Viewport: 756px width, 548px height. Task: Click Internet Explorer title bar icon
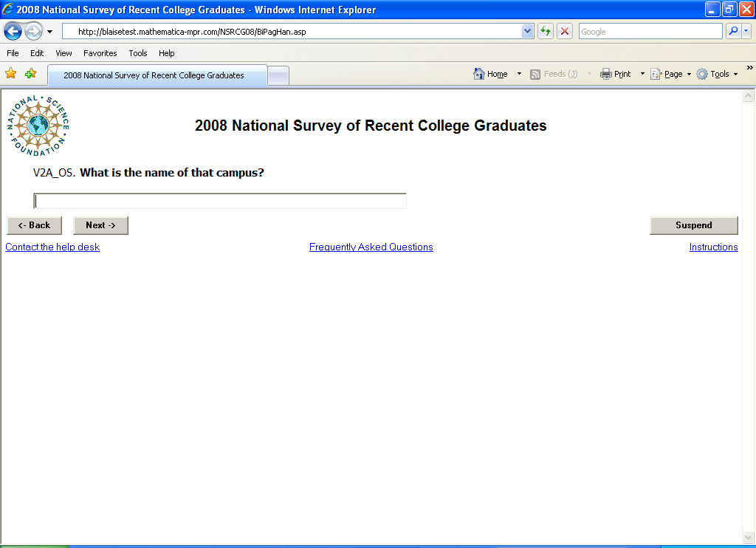click(x=7, y=9)
